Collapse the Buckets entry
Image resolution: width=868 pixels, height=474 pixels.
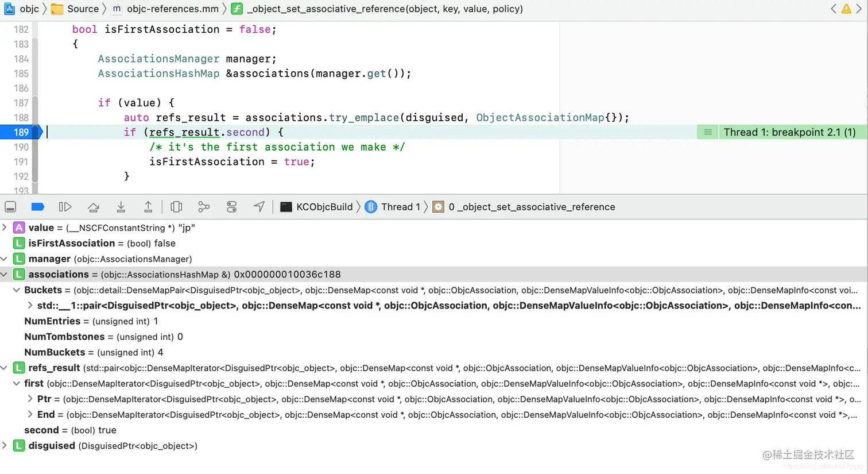pyautogui.click(x=17, y=290)
